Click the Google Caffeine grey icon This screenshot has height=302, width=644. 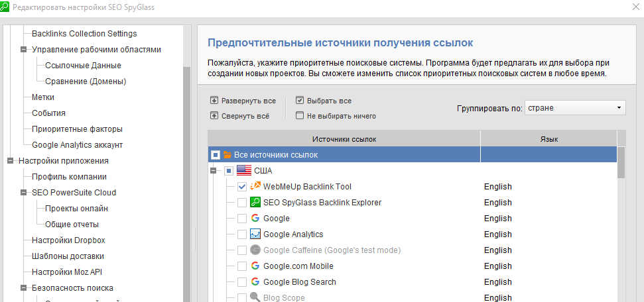click(x=255, y=250)
